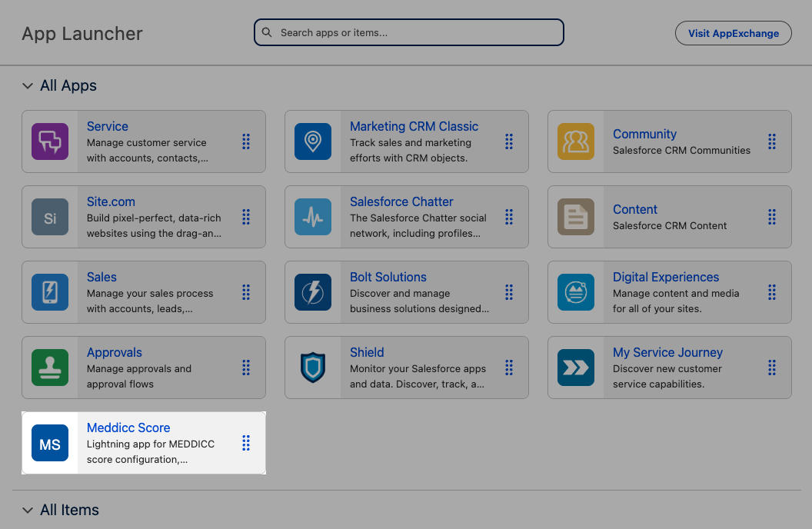The width and height of the screenshot is (812, 529).
Task: Open the My Service Journey arrows icon
Action: click(576, 368)
